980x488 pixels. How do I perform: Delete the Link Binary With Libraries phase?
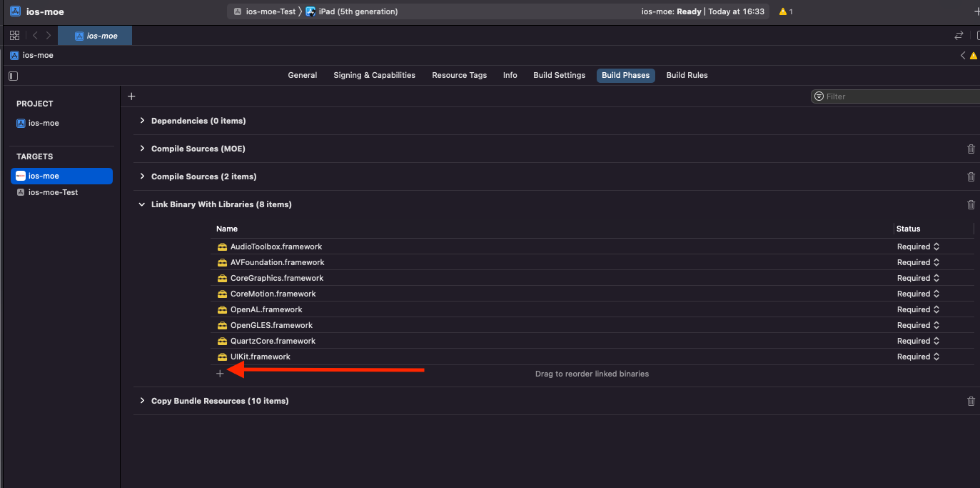[971, 204]
